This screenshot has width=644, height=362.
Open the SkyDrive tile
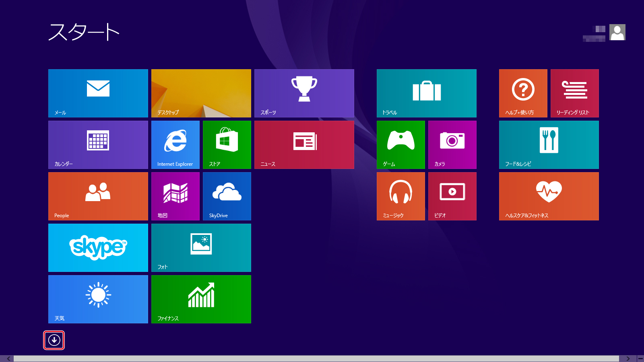[227, 196]
